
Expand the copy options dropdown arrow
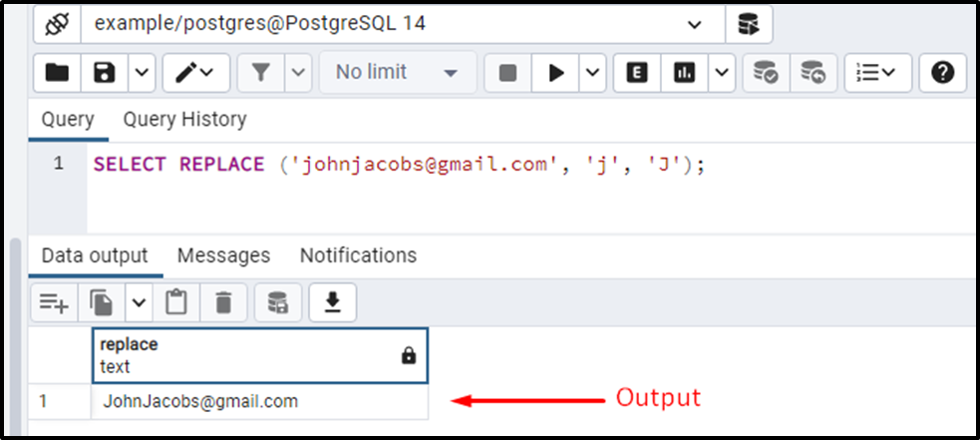139,303
